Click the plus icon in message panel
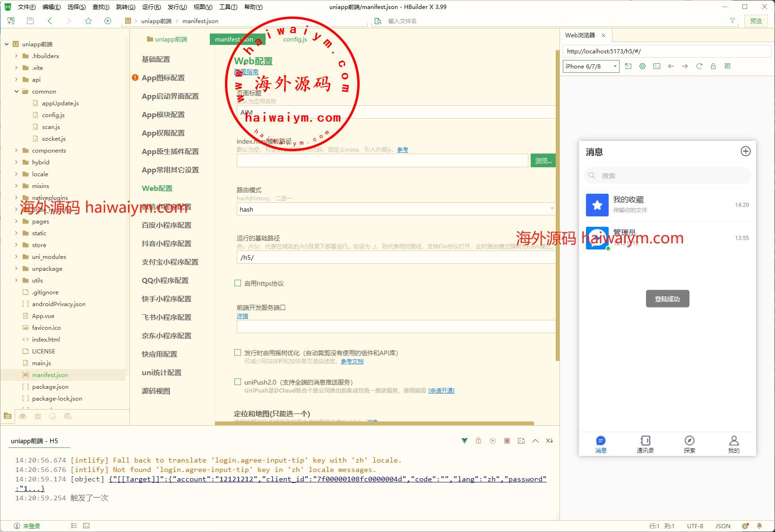 pos(745,151)
